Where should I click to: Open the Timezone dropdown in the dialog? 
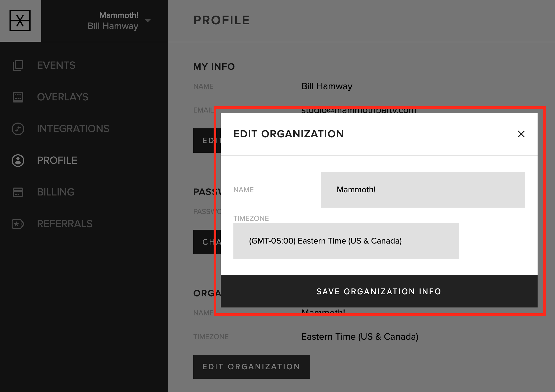[x=346, y=241]
